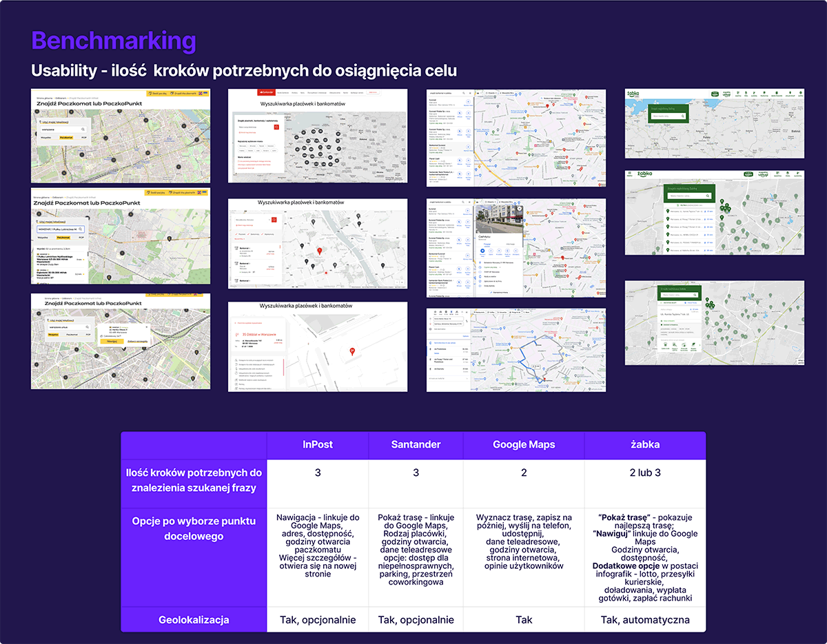This screenshot has height=644, width=827.
Task: Click step count '3' in InPost column
Action: pos(318,473)
